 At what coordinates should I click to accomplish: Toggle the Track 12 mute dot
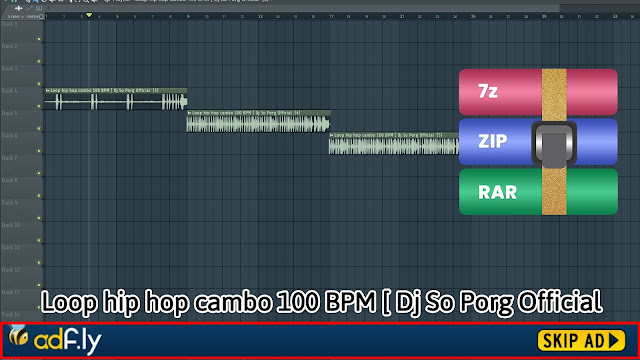pos(39,285)
